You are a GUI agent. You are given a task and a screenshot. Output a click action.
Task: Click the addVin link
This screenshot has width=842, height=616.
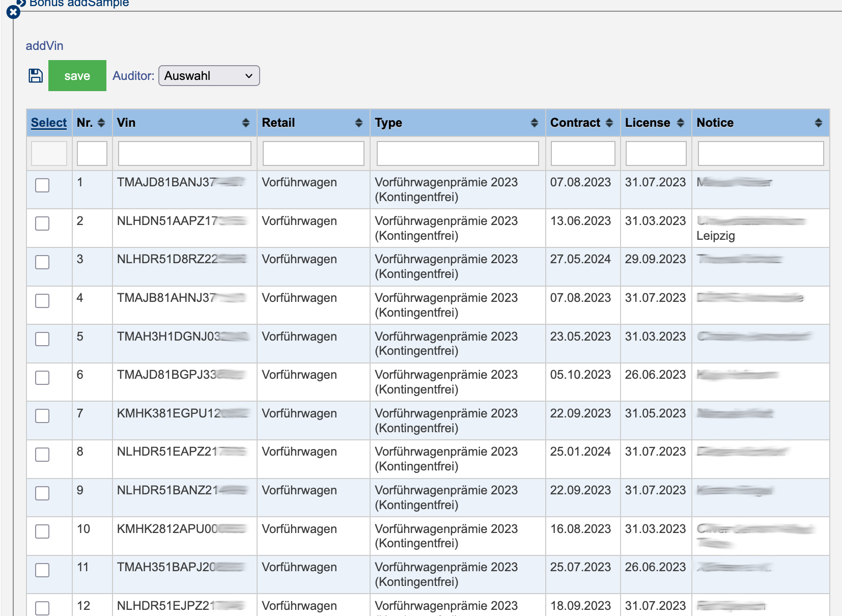(45, 46)
